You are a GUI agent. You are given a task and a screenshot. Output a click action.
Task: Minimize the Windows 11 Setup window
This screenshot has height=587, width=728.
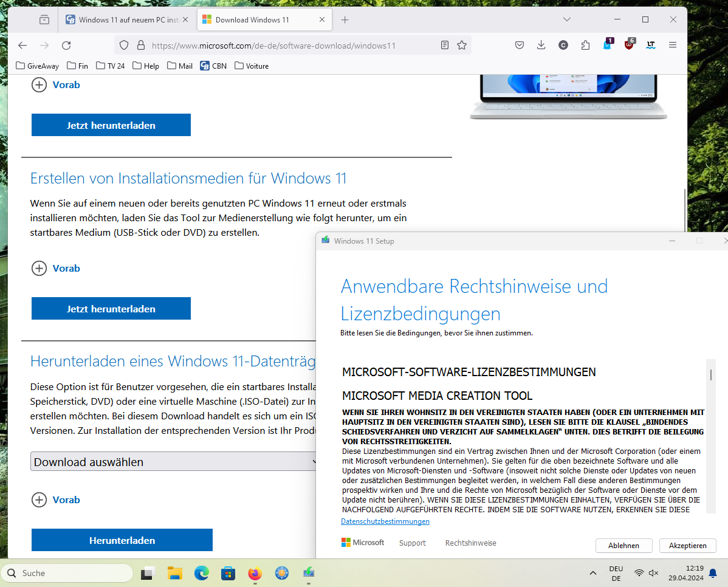(672, 241)
